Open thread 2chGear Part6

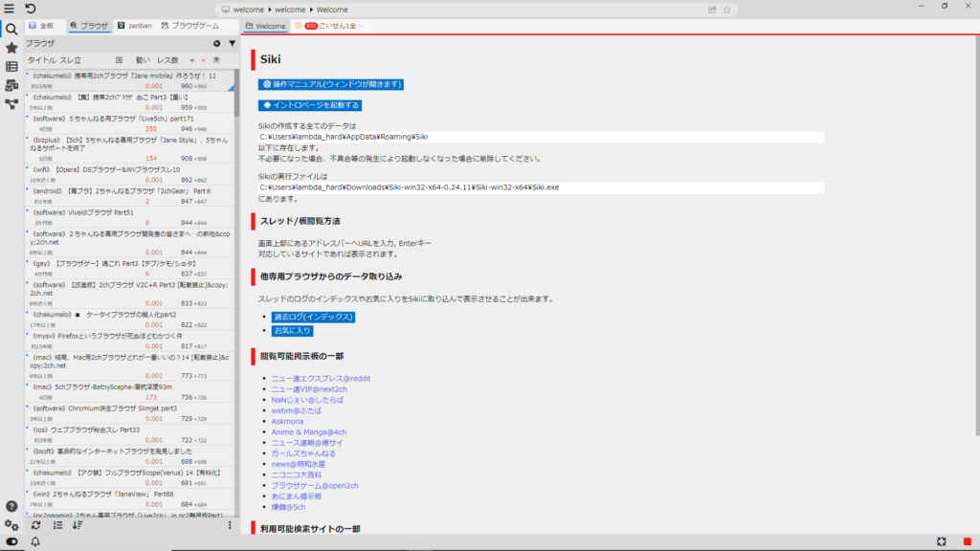[x=130, y=195]
